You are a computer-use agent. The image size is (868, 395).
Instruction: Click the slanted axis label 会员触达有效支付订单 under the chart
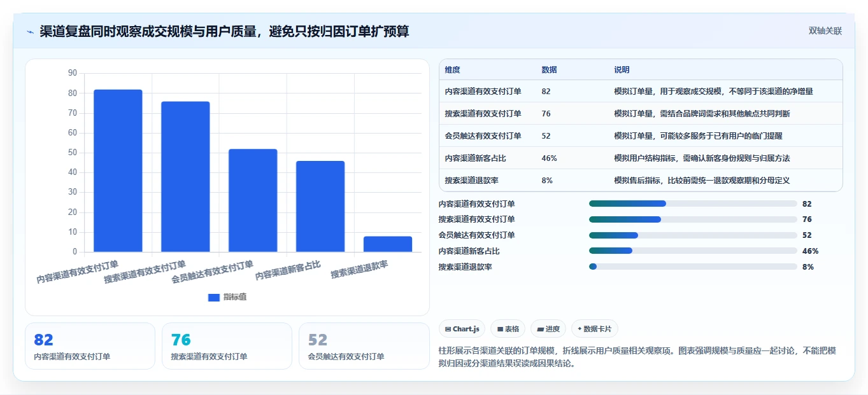(212, 272)
